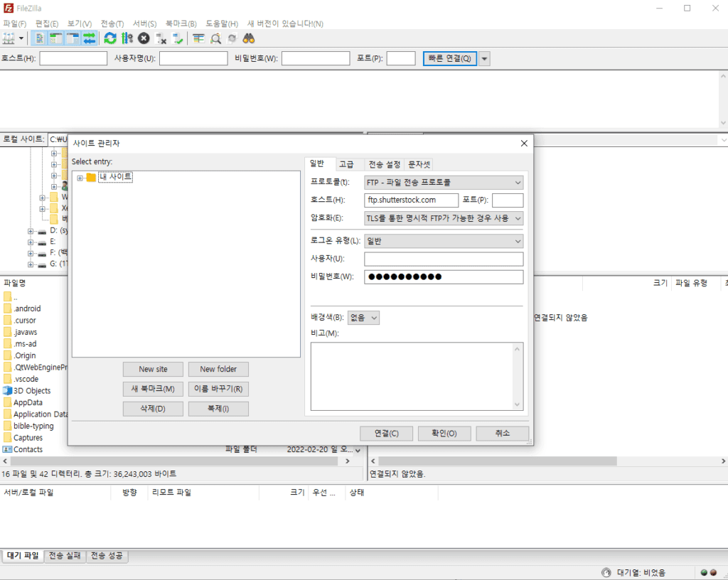728x580 pixels.
Task: Select the .android folder in file list
Action: [27, 308]
